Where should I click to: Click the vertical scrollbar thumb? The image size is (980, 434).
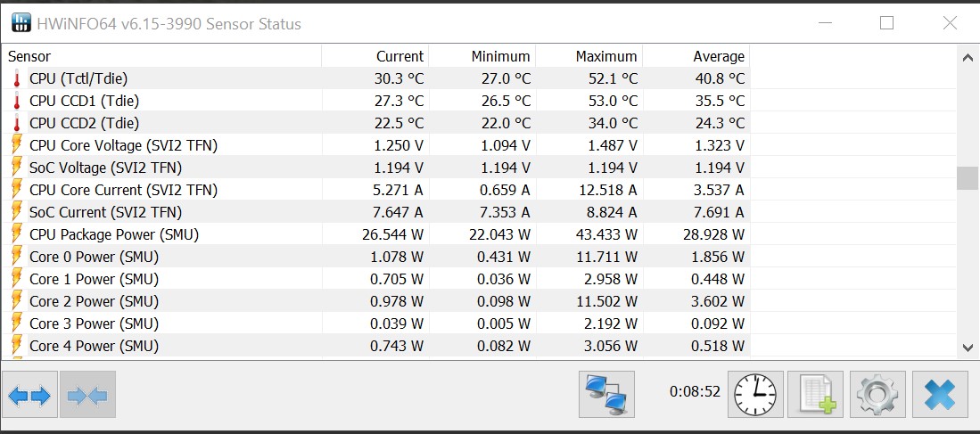968,178
